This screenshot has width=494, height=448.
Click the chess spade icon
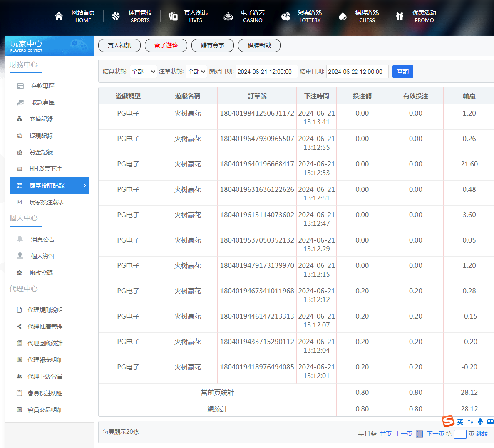point(343,16)
